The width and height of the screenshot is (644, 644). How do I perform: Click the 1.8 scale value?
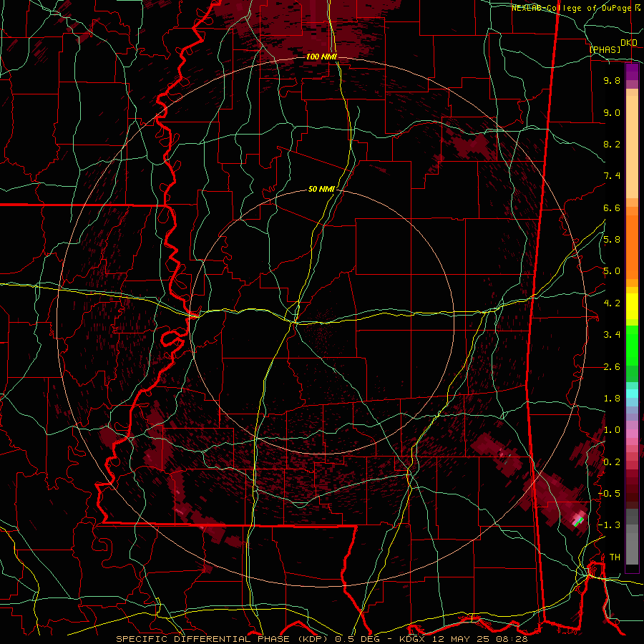click(x=612, y=399)
